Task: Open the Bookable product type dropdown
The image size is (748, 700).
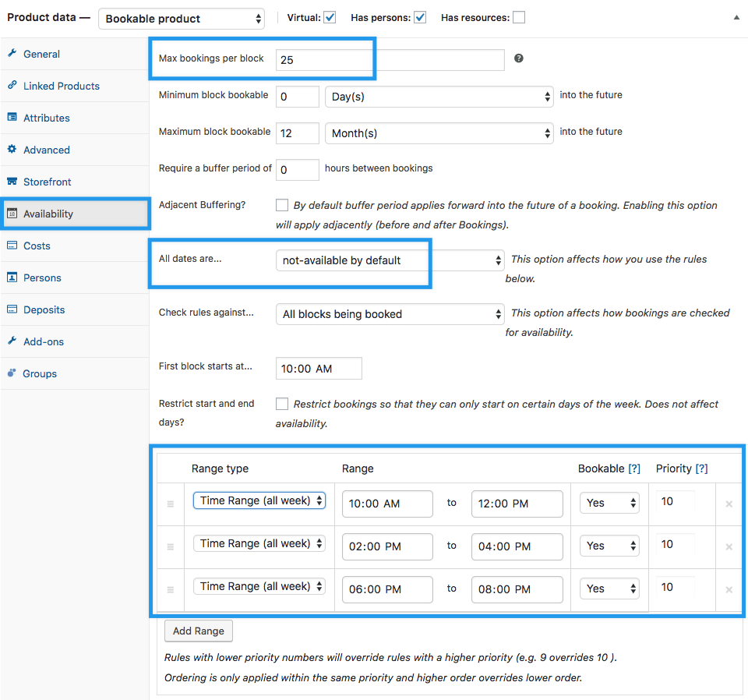Action: (x=182, y=19)
